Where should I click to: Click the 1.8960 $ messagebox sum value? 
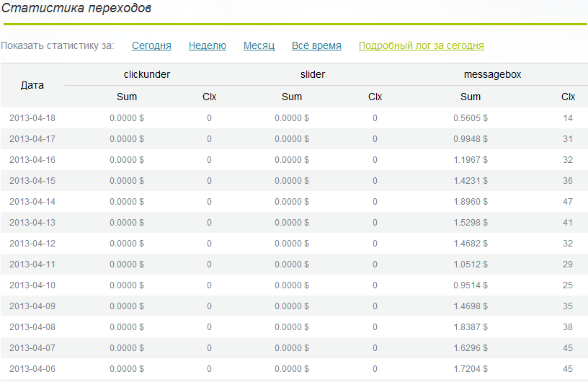coord(471,202)
